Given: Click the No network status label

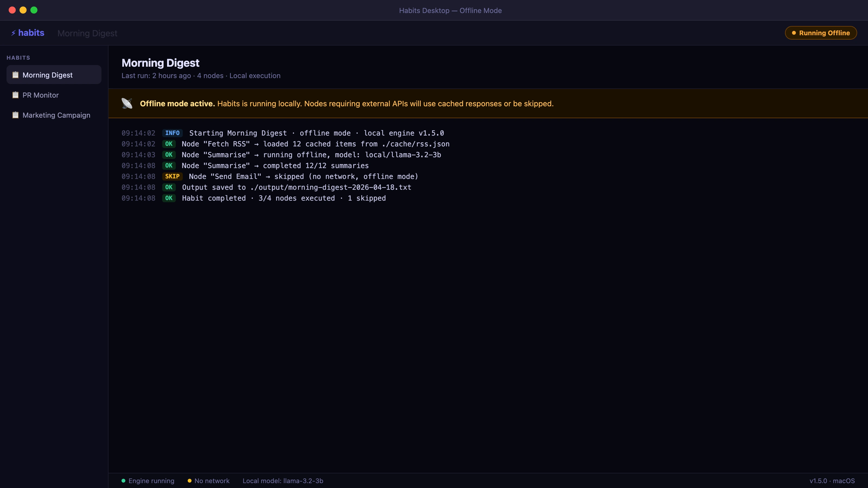Looking at the screenshot, I should (212, 481).
